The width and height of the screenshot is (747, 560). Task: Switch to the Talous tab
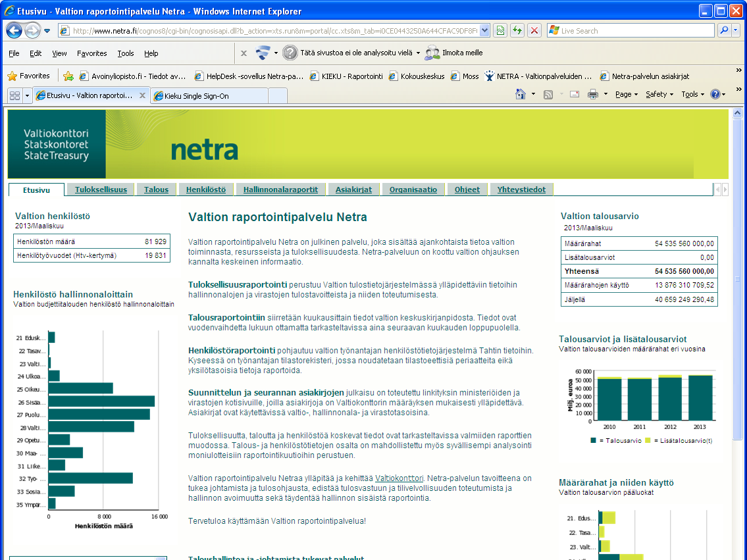(x=156, y=190)
